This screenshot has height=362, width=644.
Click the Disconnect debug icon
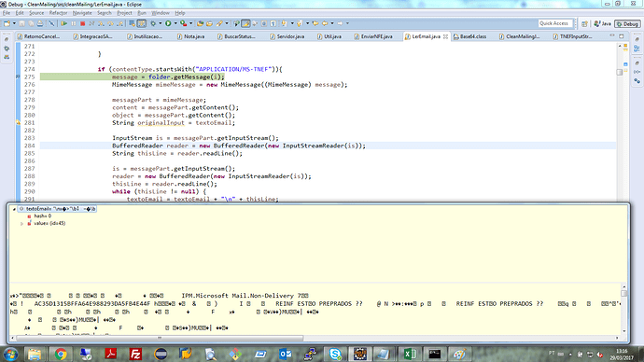coord(91,23)
